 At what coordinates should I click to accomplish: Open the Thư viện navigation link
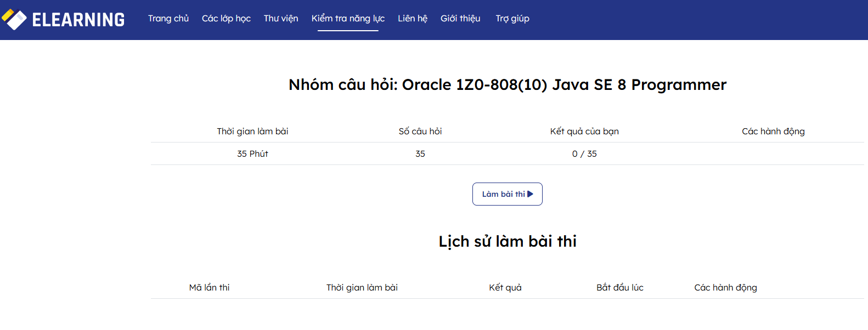click(281, 19)
